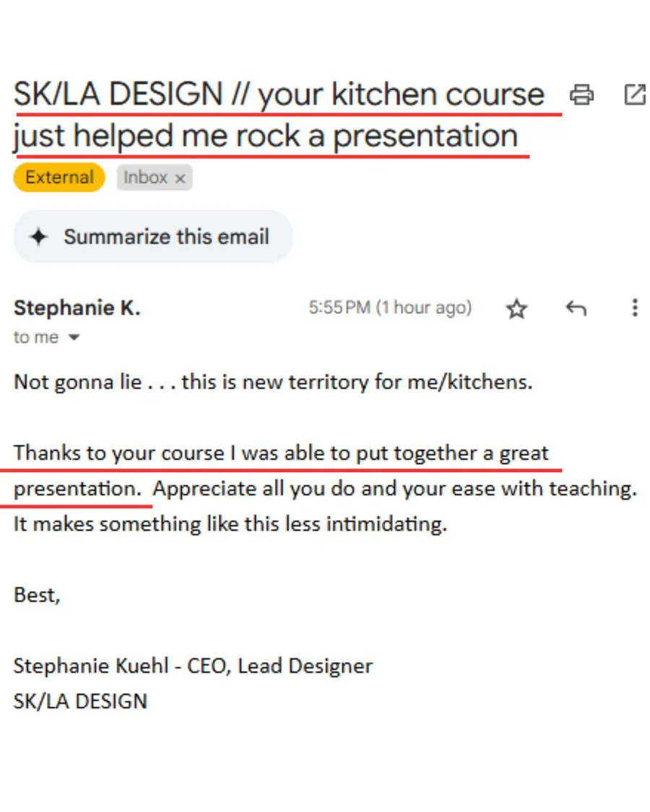Open the print dialog from the subject row
Image resolution: width=650 pixels, height=812 pixels.
582,94
